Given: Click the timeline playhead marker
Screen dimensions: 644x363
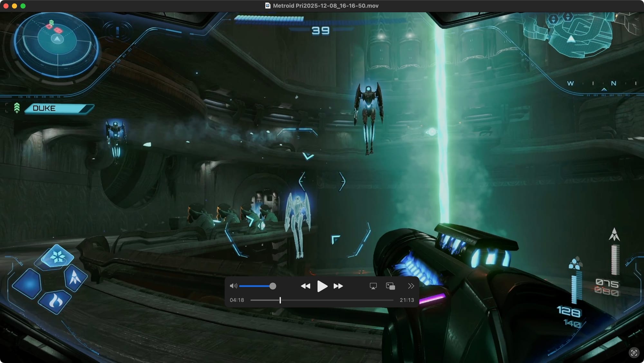Looking at the screenshot, I should (280, 300).
